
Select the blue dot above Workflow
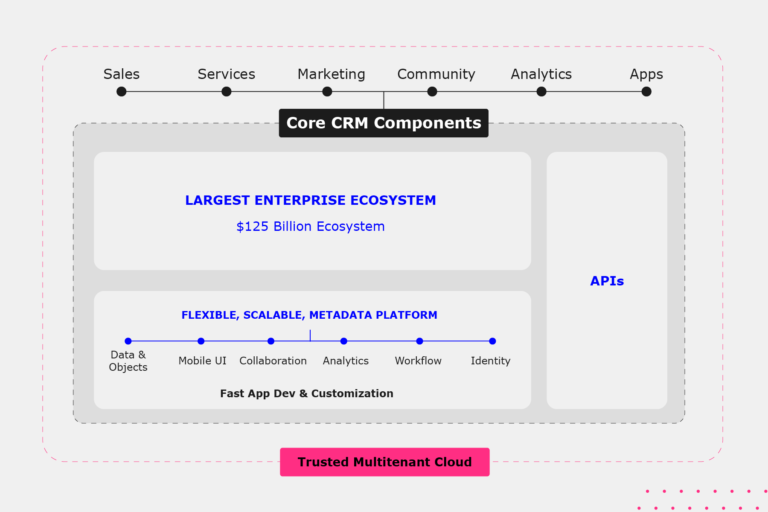click(x=419, y=341)
